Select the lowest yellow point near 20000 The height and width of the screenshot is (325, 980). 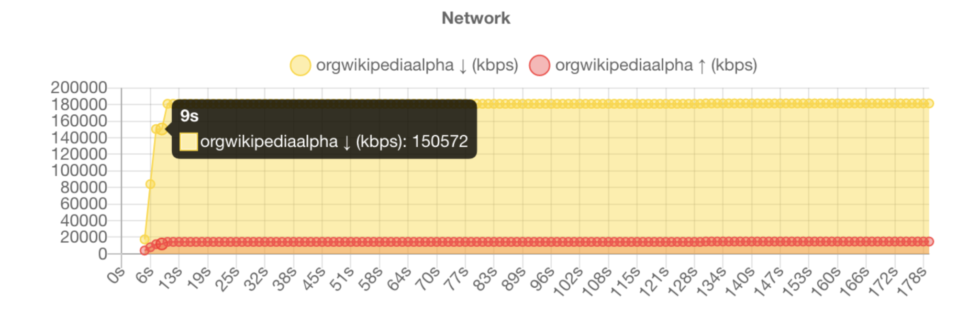tap(145, 239)
